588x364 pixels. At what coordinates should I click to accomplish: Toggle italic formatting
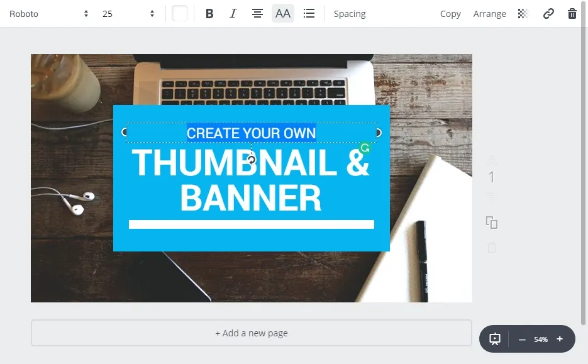pos(233,14)
